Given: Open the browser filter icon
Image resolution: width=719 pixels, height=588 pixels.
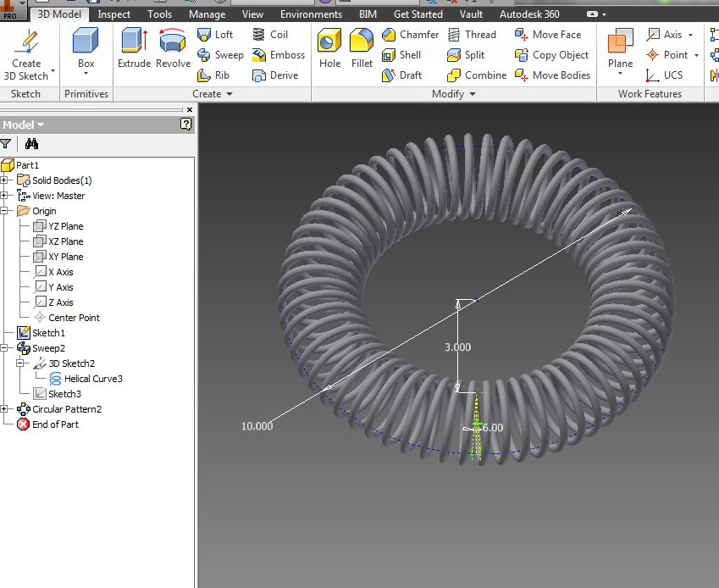Looking at the screenshot, I should coord(5,144).
